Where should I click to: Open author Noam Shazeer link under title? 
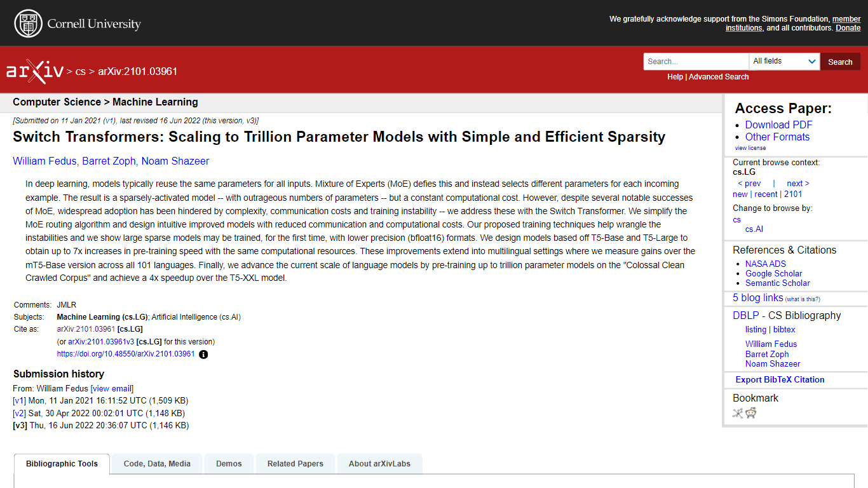pos(175,161)
